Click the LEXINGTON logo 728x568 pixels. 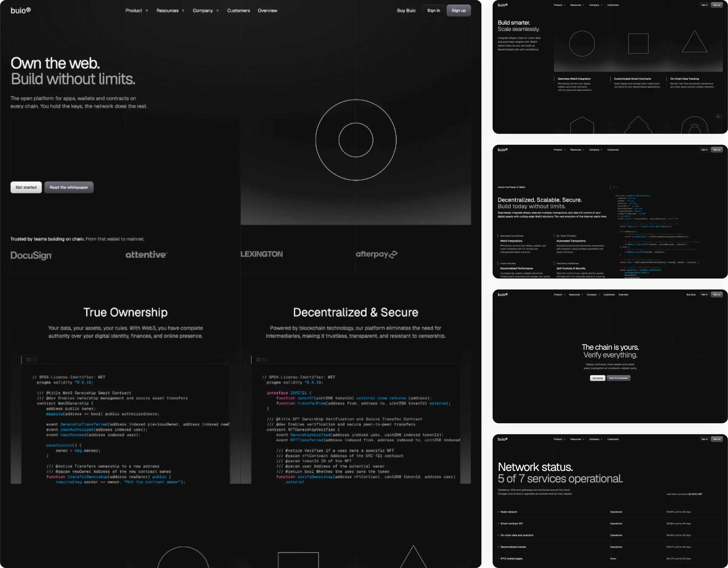(x=262, y=254)
